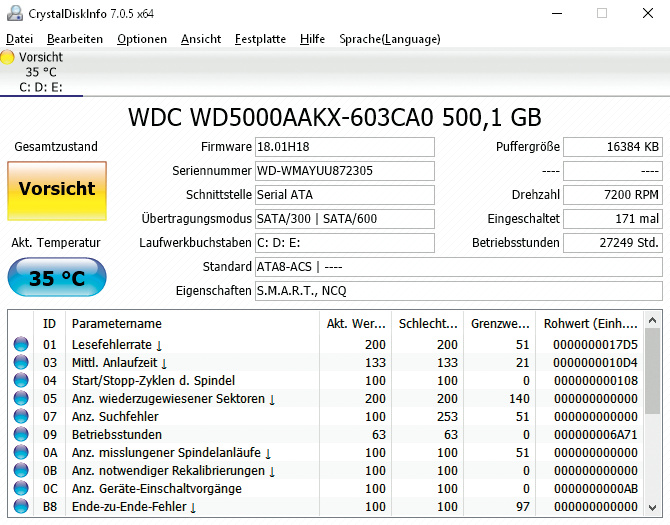This screenshot has height=525, width=670.
Task: Open the Ansicht menu
Action: 201,39
